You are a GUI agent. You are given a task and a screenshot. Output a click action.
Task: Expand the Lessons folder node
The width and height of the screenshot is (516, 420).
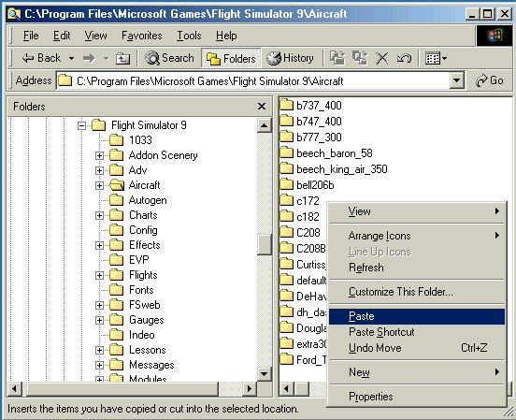(99, 350)
